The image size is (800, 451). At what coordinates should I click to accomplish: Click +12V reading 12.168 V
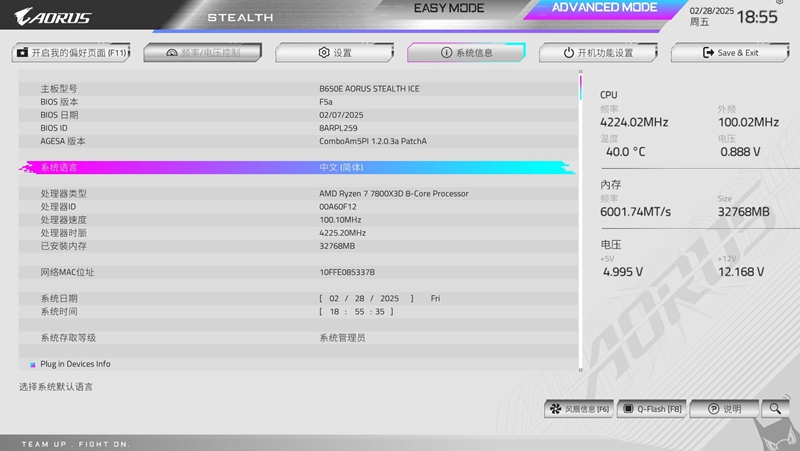(x=741, y=272)
